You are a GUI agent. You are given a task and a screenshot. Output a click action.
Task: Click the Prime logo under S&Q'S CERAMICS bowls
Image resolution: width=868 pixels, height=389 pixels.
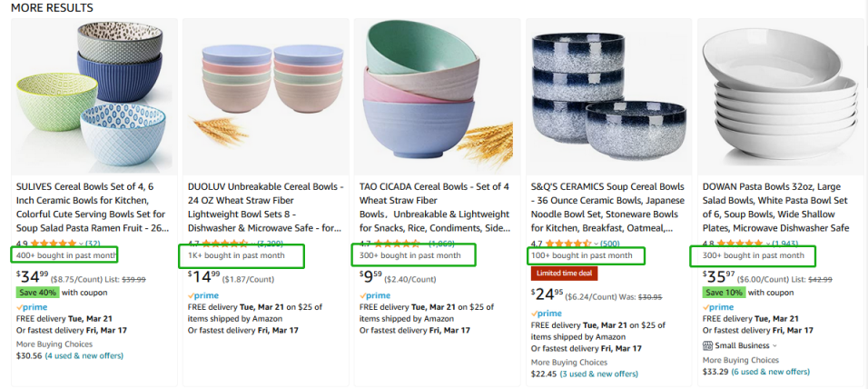pos(547,313)
